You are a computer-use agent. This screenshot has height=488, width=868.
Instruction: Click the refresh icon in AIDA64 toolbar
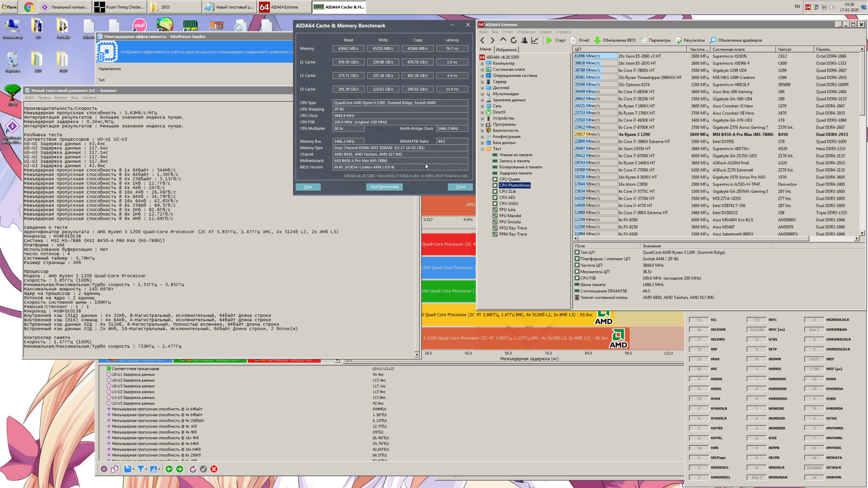coord(514,40)
